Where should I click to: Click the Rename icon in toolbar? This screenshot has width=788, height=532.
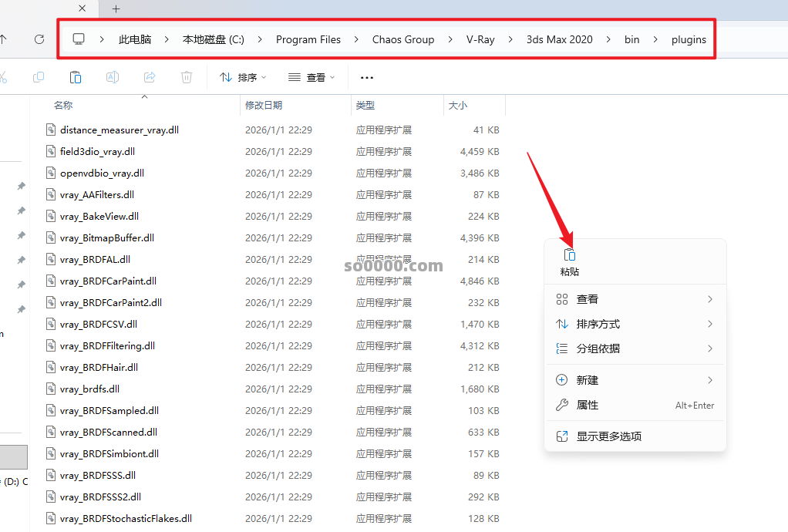point(113,77)
